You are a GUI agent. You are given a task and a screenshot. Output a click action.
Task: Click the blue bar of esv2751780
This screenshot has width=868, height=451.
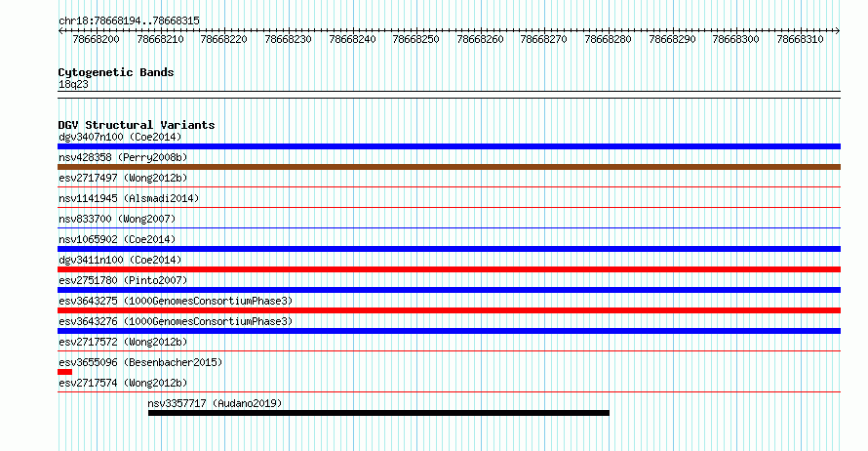tap(449, 290)
